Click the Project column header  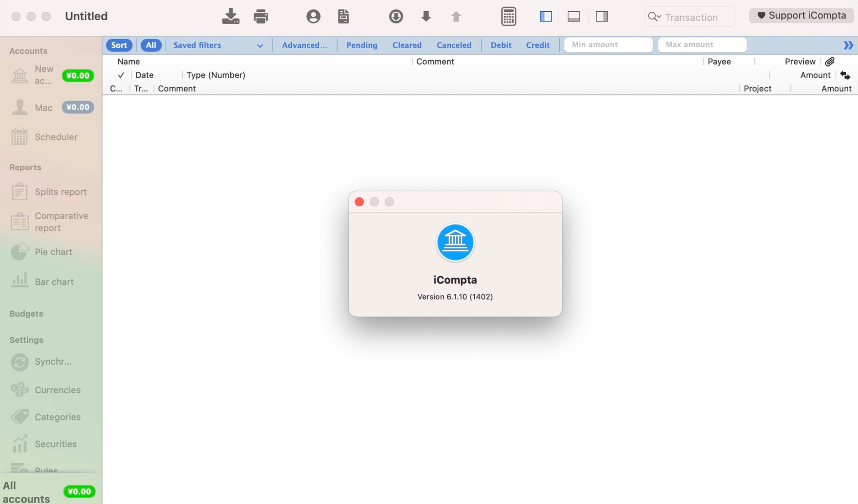click(x=757, y=88)
